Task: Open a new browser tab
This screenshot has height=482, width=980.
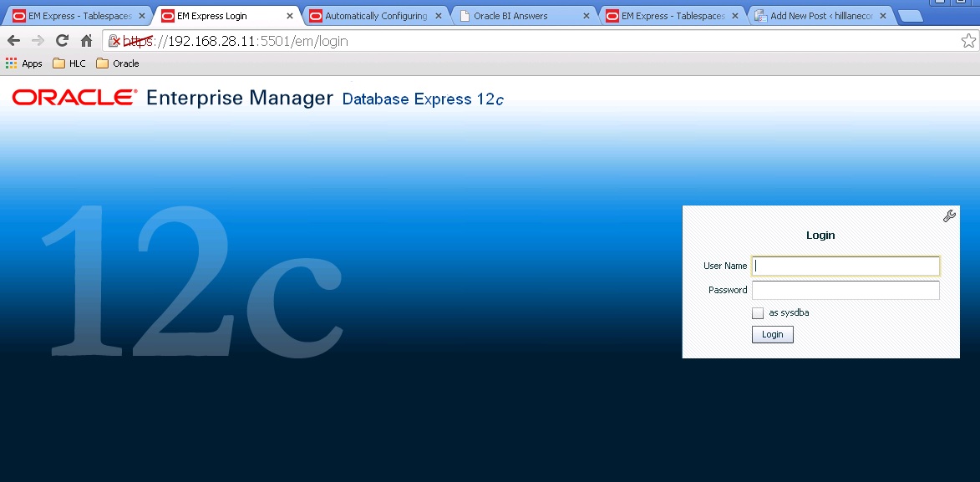Action: [911, 16]
